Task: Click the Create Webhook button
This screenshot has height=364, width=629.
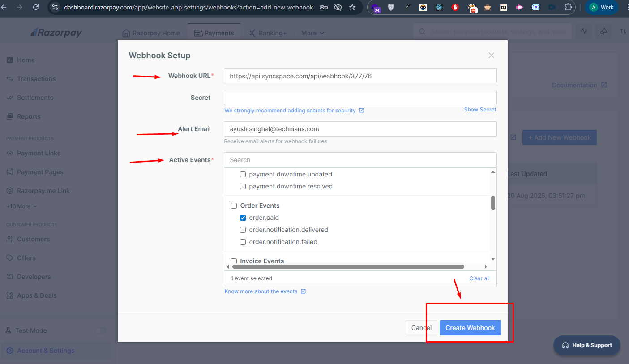Action: pyautogui.click(x=470, y=328)
